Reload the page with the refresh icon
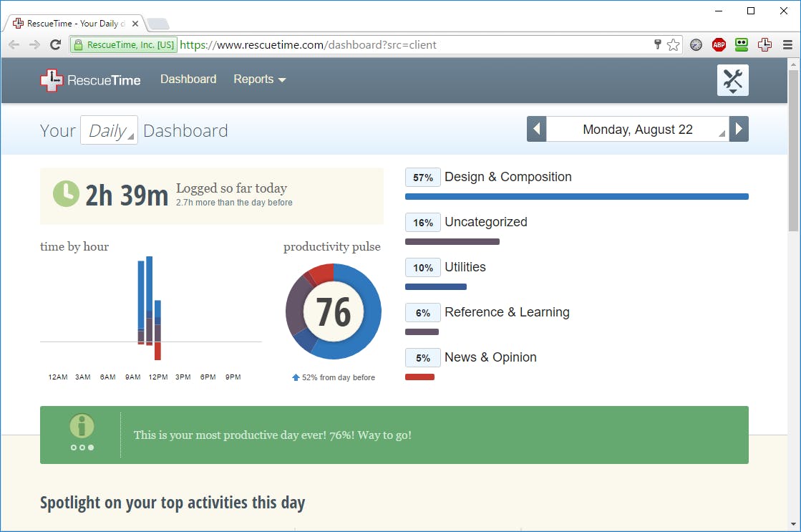Viewport: 801px width, 532px height. (x=55, y=45)
